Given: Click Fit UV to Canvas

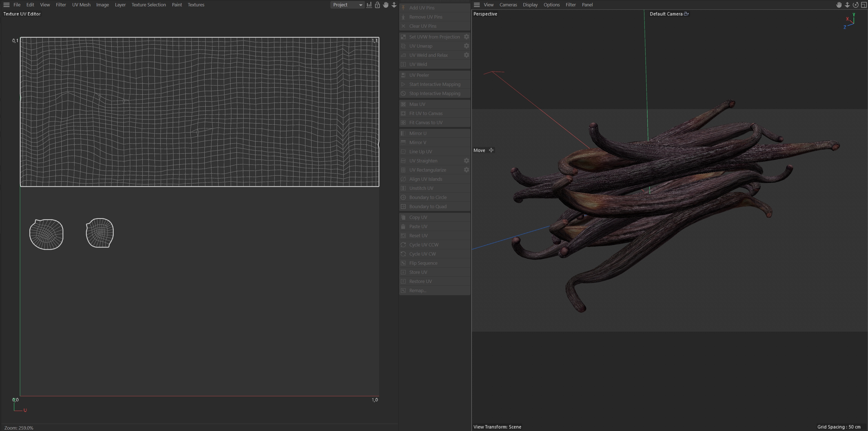Looking at the screenshot, I should (x=426, y=114).
